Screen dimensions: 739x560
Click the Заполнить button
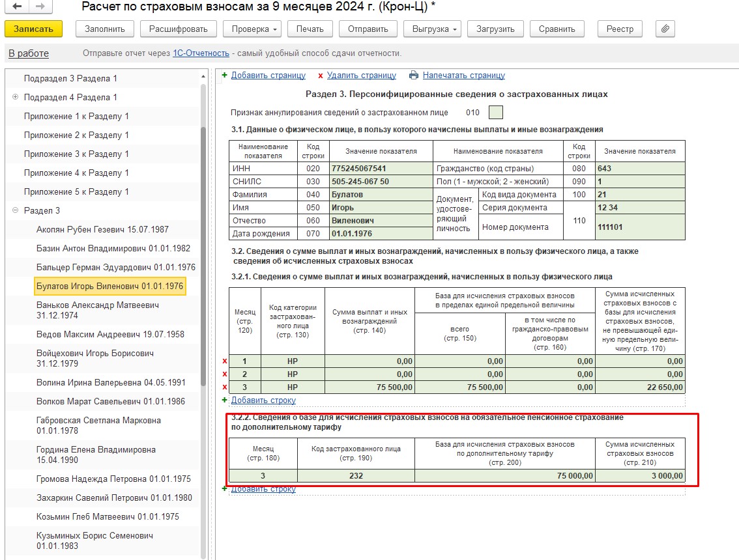tap(105, 29)
